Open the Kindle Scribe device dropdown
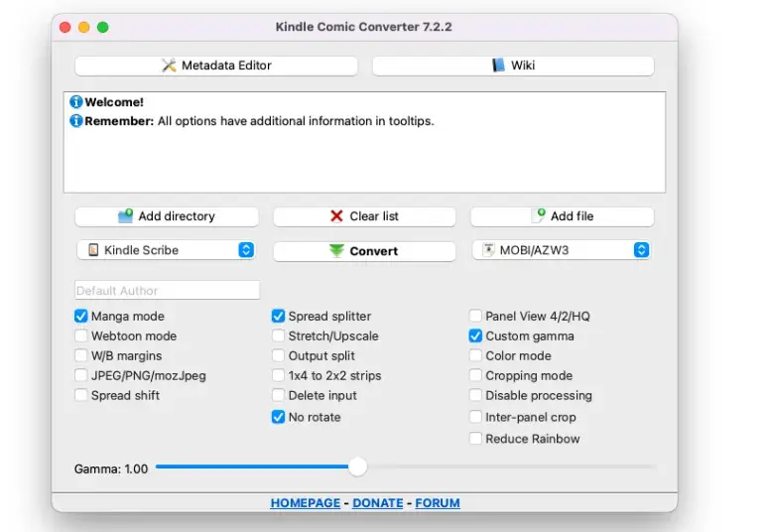This screenshot has width=769, height=532. [x=246, y=250]
